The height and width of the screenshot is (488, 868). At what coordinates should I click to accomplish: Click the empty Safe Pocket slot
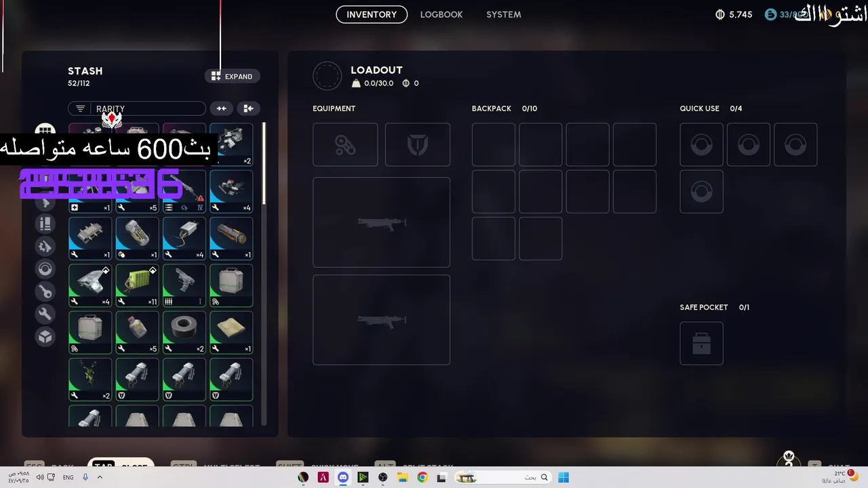tap(701, 343)
